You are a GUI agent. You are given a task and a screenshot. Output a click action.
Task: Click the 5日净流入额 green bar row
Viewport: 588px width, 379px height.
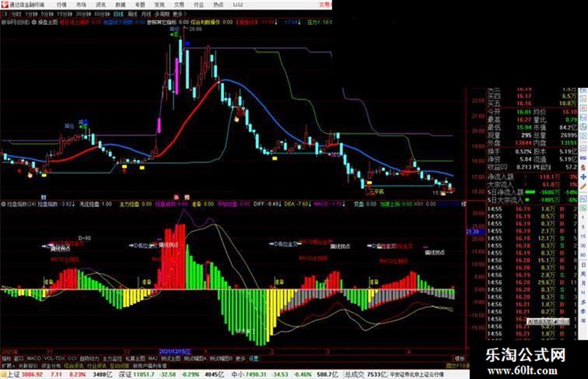[x=533, y=192]
